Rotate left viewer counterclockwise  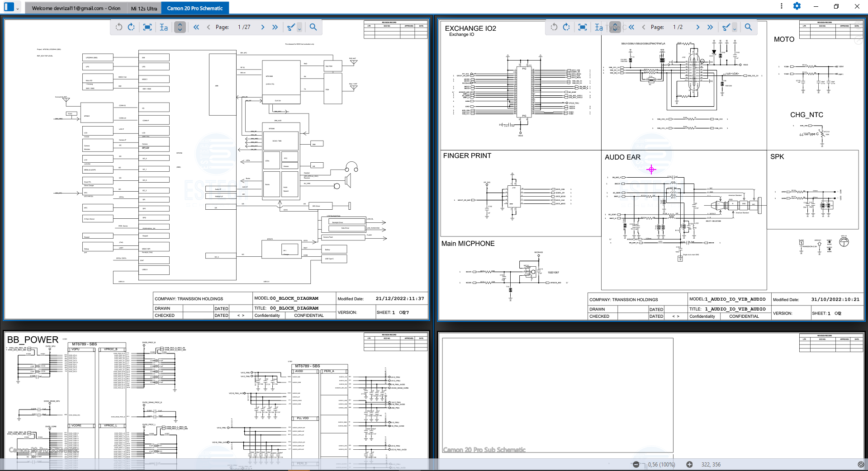(x=119, y=27)
